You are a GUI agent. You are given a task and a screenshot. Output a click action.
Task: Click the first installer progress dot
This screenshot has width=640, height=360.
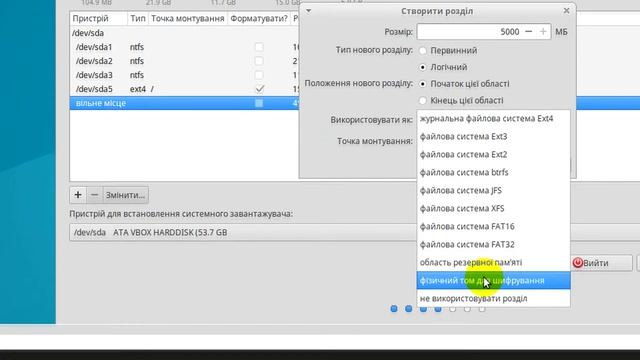coord(394,309)
